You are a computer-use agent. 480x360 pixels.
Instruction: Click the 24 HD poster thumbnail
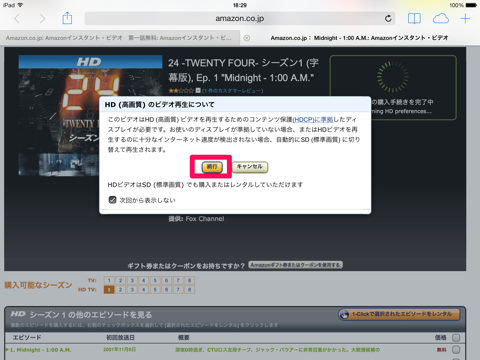pos(90,115)
